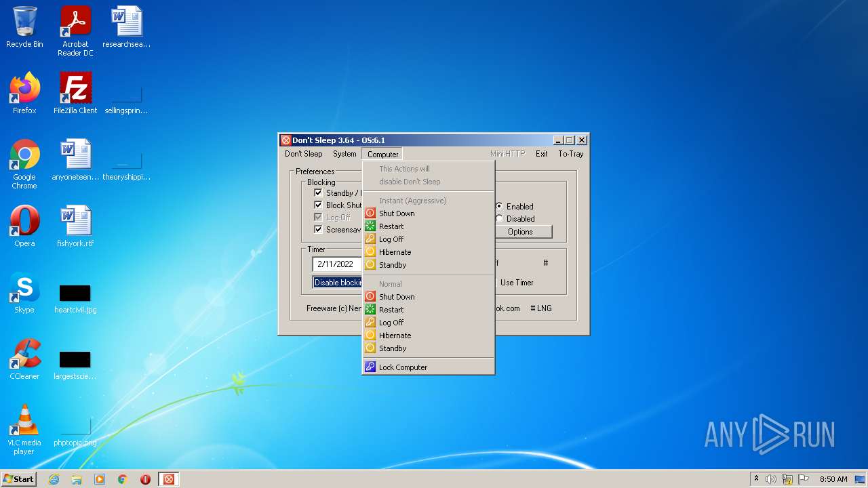Click the Don't Sleep taskbar button
The image size is (868, 488).
(169, 479)
